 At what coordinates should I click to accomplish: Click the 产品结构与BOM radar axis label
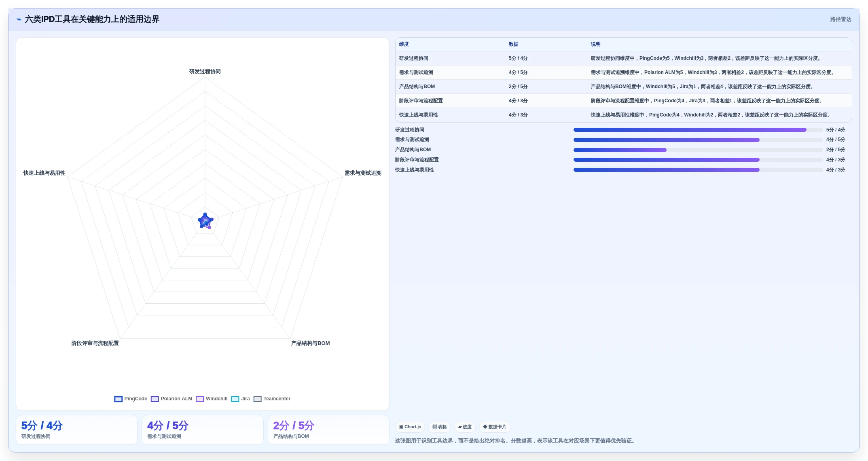click(311, 343)
